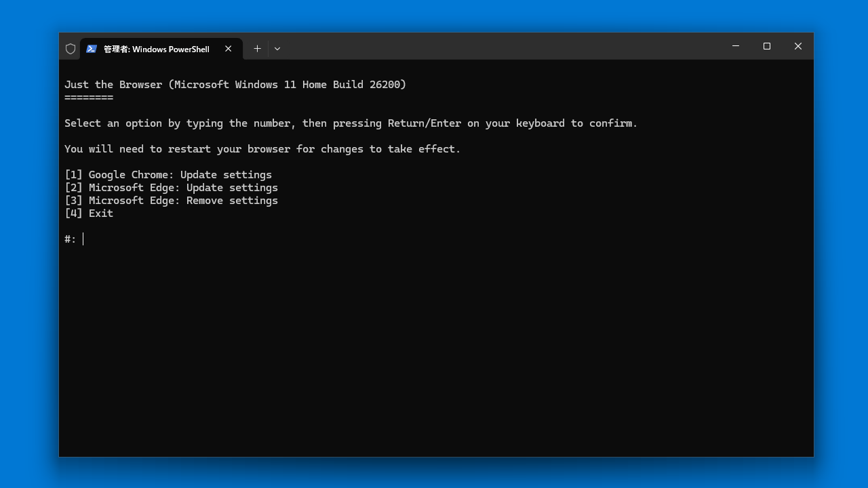
Task: Close the Windows PowerShell tab
Action: [x=229, y=49]
